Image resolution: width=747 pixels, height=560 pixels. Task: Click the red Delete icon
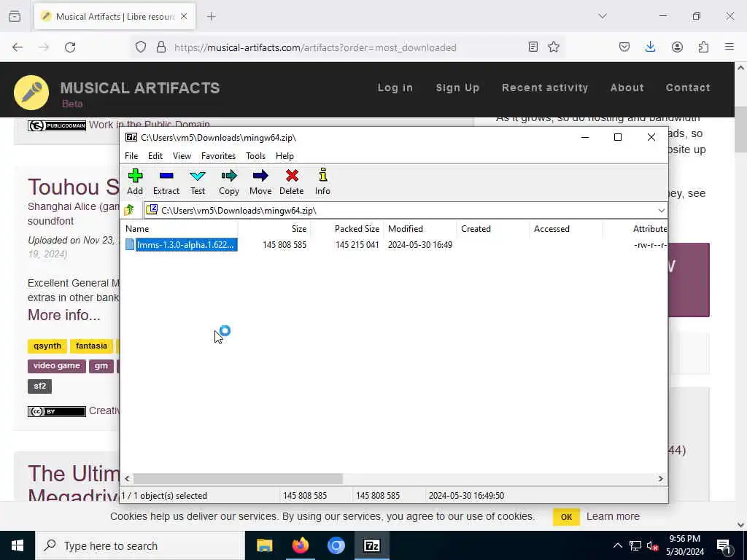click(292, 182)
